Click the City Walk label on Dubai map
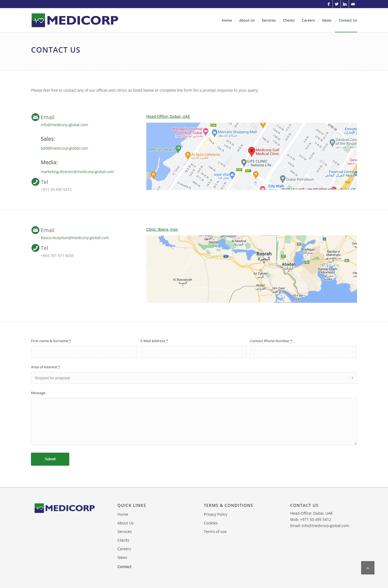 pos(276,186)
